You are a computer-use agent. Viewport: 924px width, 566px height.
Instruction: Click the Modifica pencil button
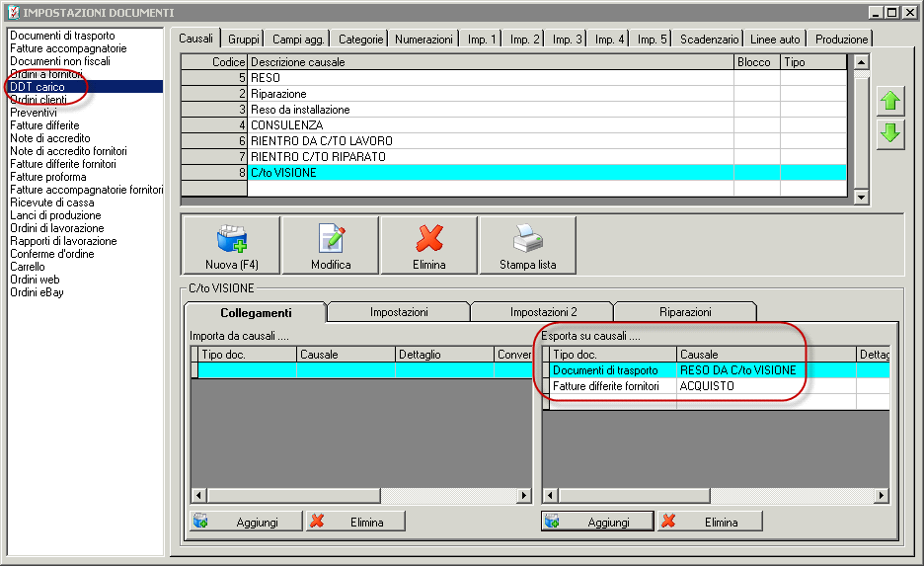click(331, 245)
